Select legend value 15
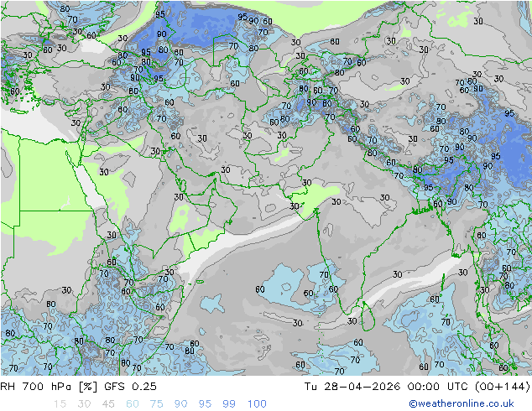 (60, 403)
